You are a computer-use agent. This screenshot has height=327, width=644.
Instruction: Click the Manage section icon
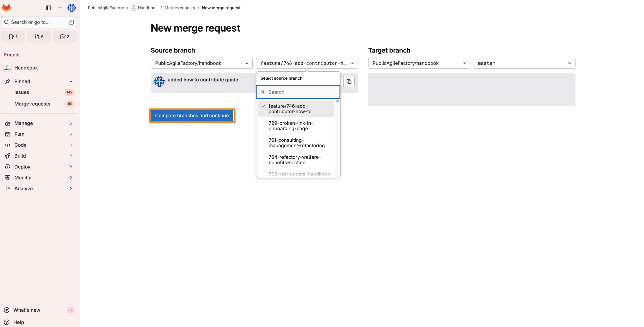[x=8, y=123]
